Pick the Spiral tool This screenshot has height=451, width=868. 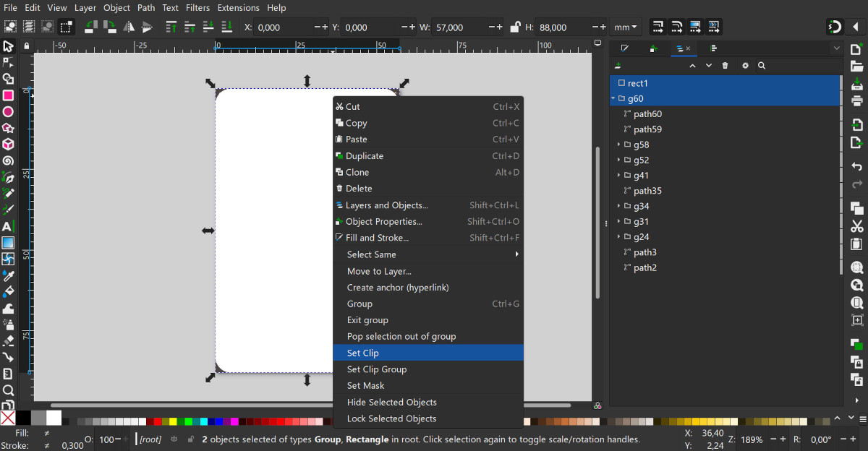pyautogui.click(x=8, y=160)
